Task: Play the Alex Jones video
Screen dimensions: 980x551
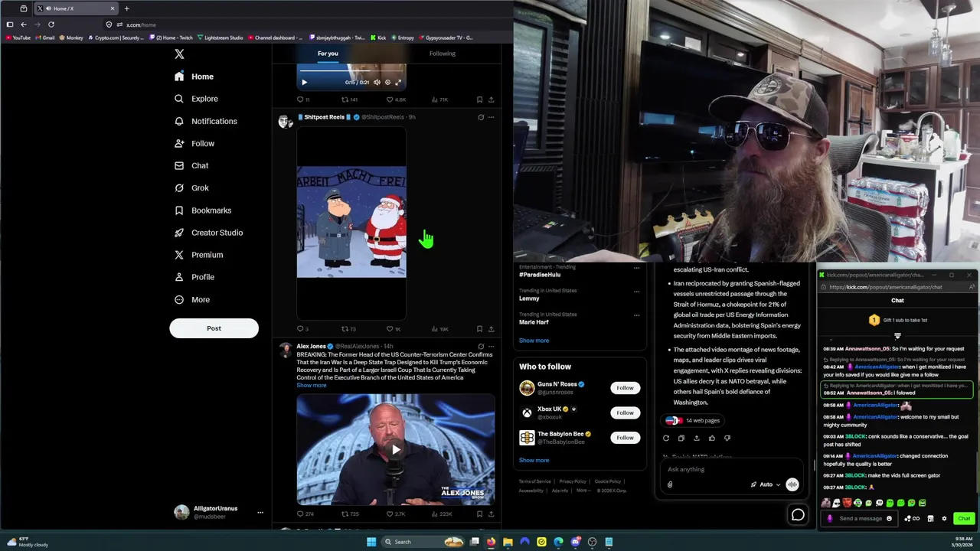Action: point(396,450)
